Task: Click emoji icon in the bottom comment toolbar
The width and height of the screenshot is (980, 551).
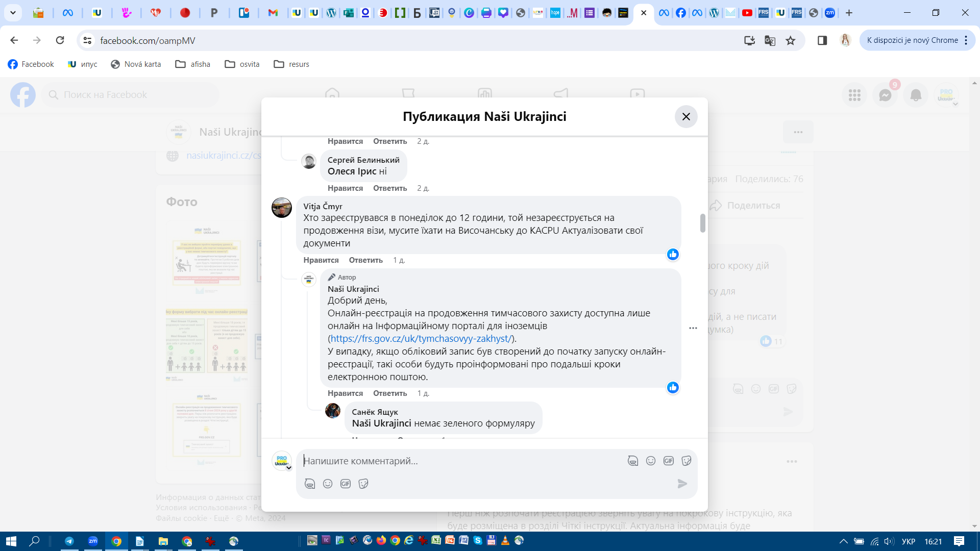Action: 328,484
